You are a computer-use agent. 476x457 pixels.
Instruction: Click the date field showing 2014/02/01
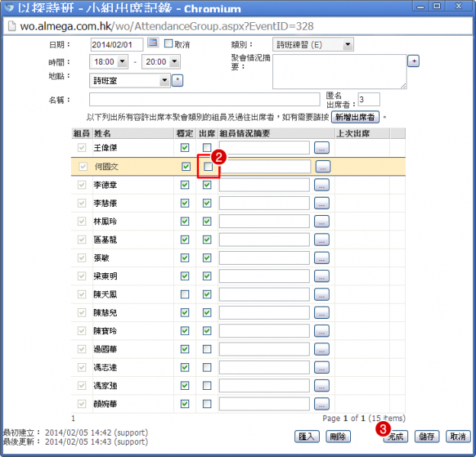click(117, 45)
